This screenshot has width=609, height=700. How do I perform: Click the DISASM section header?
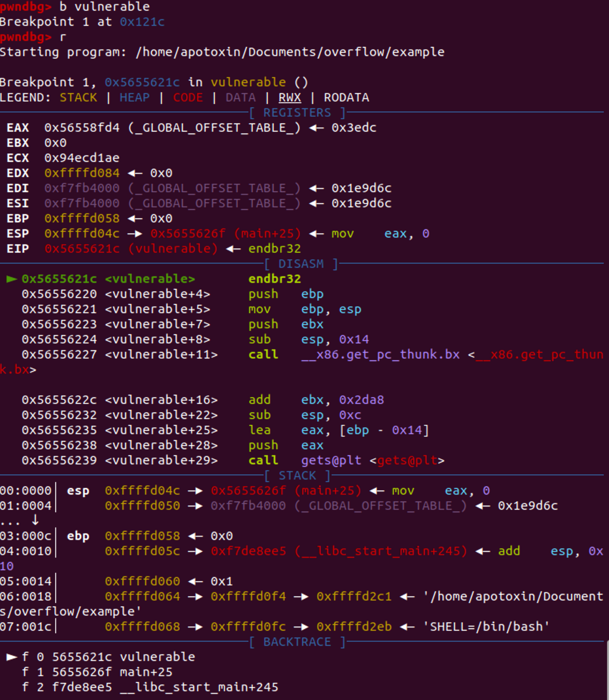pos(301,264)
